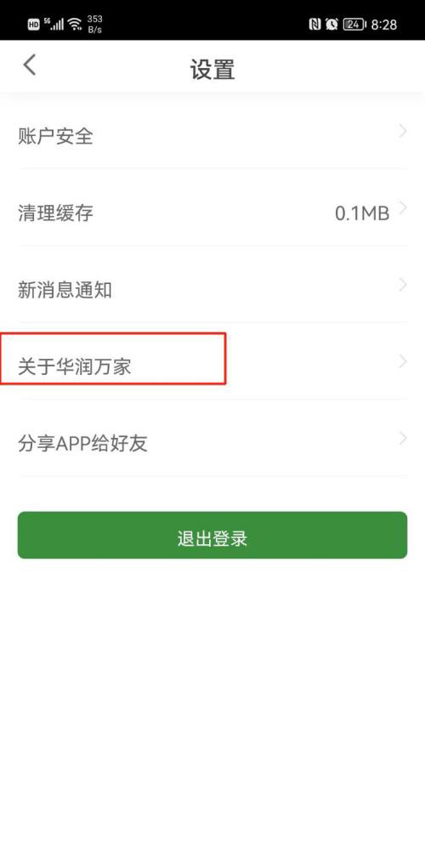
Task: Tap the Wi-Fi status bar icon
Action: 75,25
